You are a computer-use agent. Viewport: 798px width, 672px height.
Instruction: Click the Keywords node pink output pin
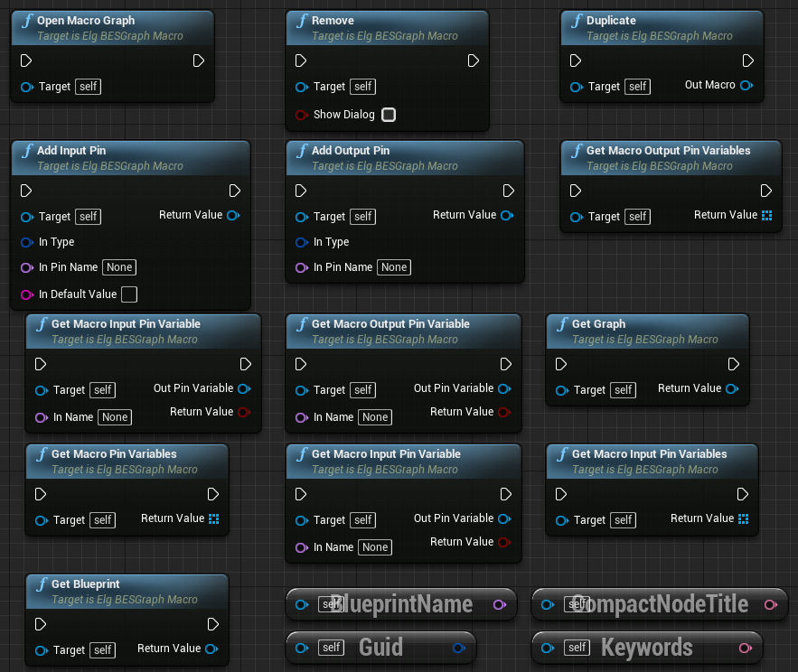[746, 648]
